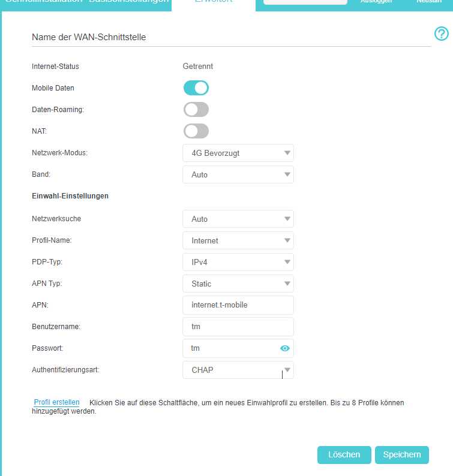Screen dimensions: 453x476
Task: Click into the Passwort field
Action: pos(231,348)
